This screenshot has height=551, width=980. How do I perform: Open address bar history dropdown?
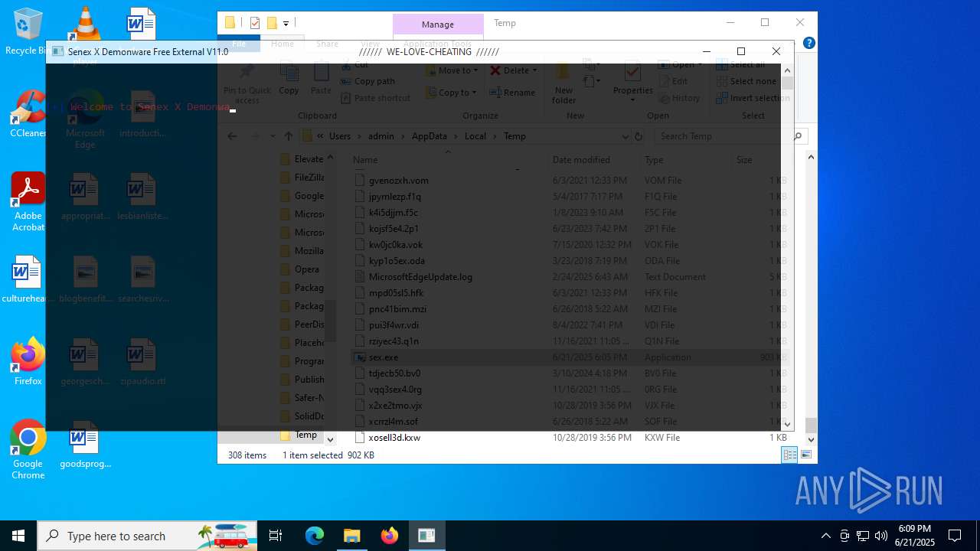(626, 136)
